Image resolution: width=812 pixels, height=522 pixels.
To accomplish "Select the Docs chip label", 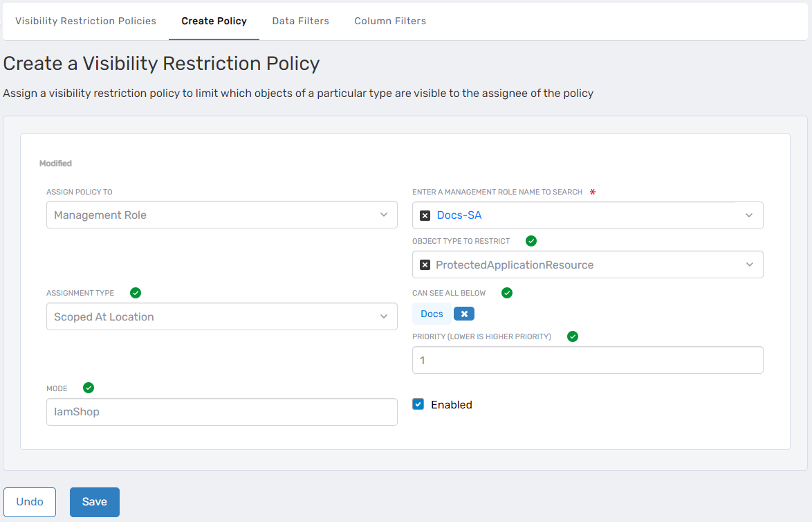I will click(x=431, y=313).
